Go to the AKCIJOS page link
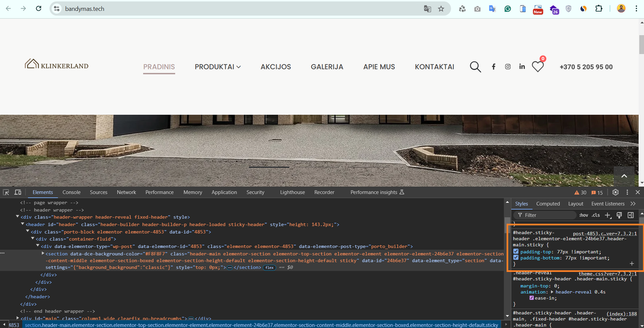The width and height of the screenshot is (644, 328). tap(276, 67)
